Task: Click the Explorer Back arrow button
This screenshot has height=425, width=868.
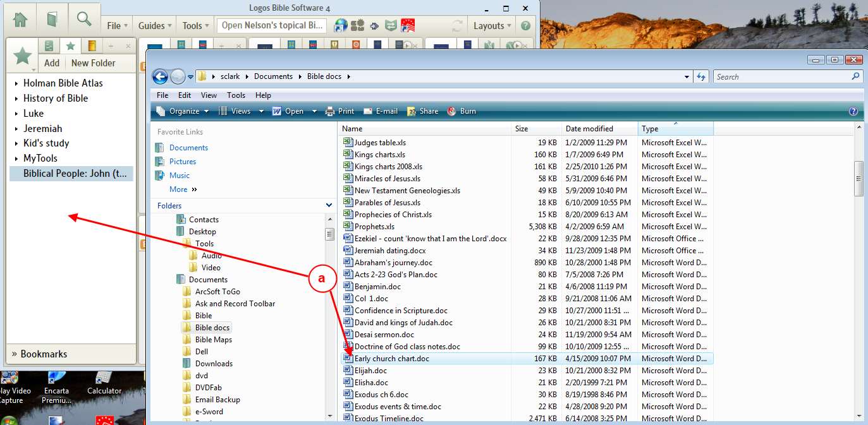Action: 161,77
